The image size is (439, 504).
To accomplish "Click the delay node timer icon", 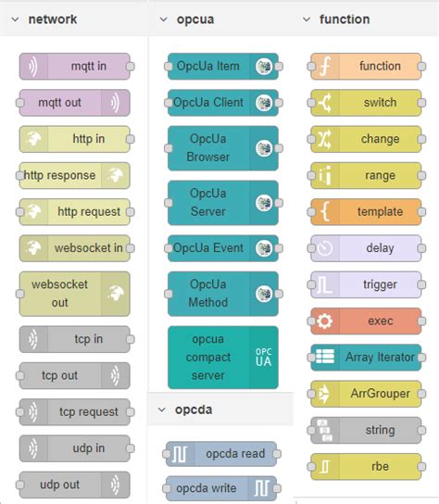I will click(x=325, y=248).
